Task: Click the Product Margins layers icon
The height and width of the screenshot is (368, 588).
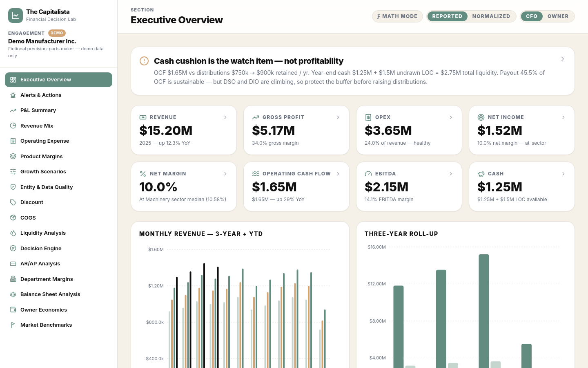Action: click(x=13, y=157)
